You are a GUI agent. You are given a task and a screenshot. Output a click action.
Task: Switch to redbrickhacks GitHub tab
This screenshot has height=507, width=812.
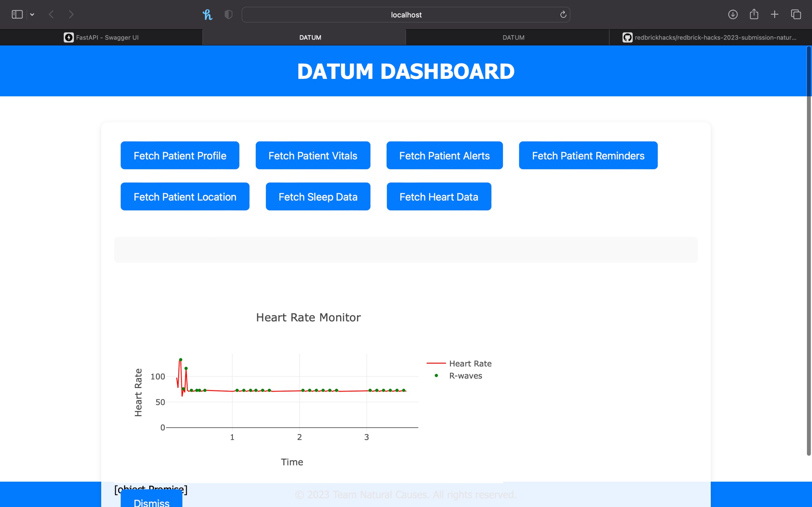pyautogui.click(x=710, y=38)
